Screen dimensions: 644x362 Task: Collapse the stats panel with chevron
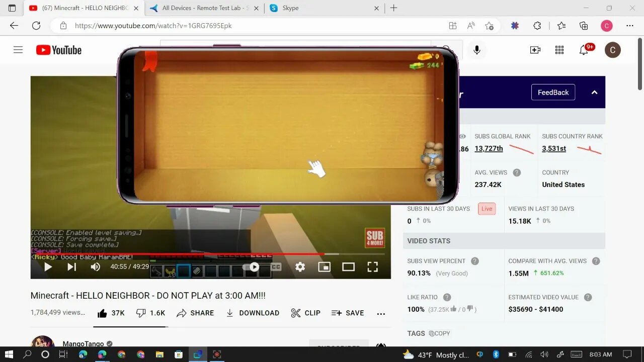pyautogui.click(x=594, y=93)
